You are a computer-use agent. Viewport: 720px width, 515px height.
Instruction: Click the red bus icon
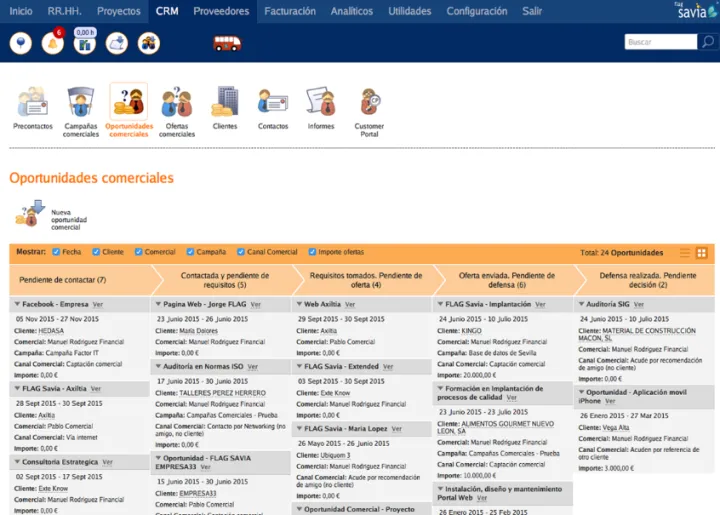tap(227, 43)
